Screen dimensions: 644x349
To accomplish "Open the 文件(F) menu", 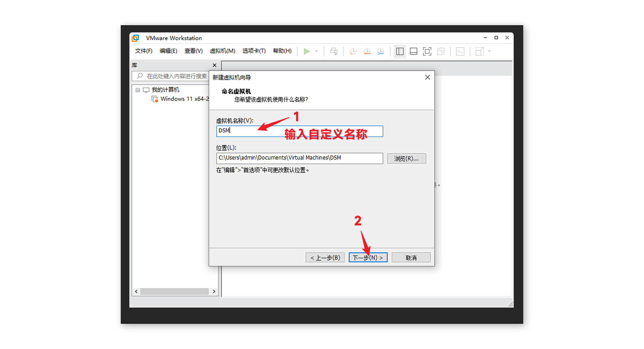I will pos(144,51).
